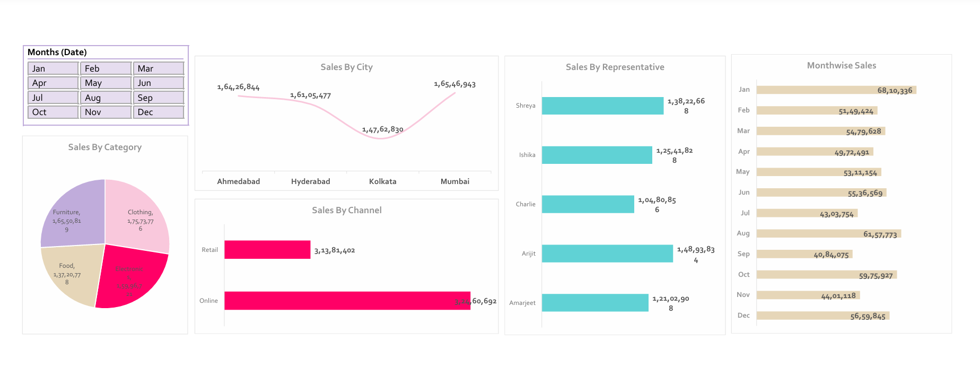This screenshot has width=980, height=376.
Task: Select the Mar month slicer button
Action: pos(157,68)
